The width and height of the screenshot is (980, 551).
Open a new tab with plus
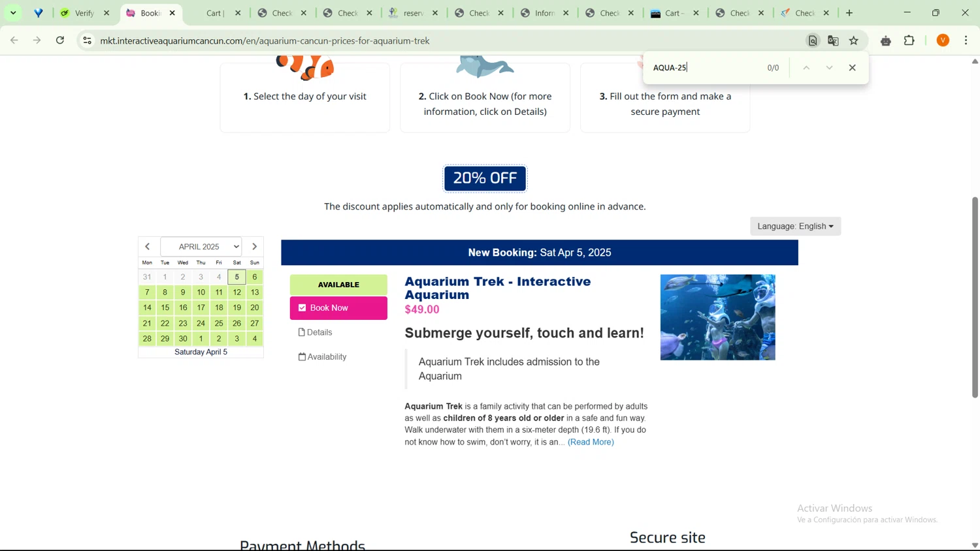[849, 13]
